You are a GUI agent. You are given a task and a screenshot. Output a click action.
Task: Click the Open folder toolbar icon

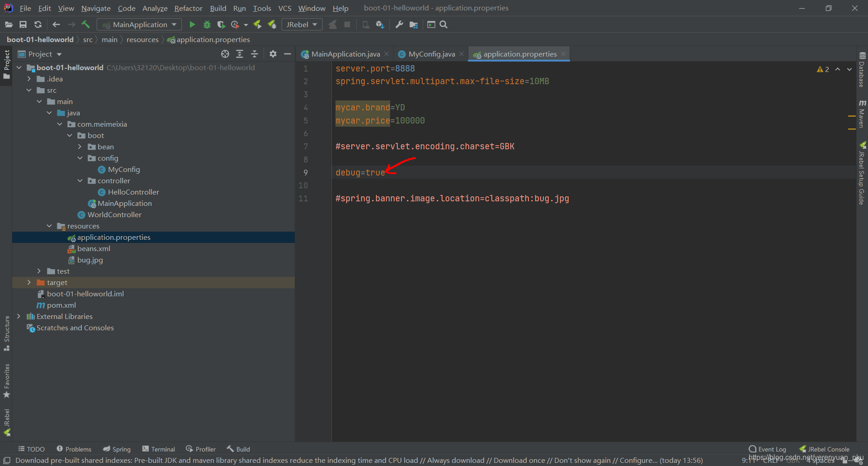tap(9, 24)
